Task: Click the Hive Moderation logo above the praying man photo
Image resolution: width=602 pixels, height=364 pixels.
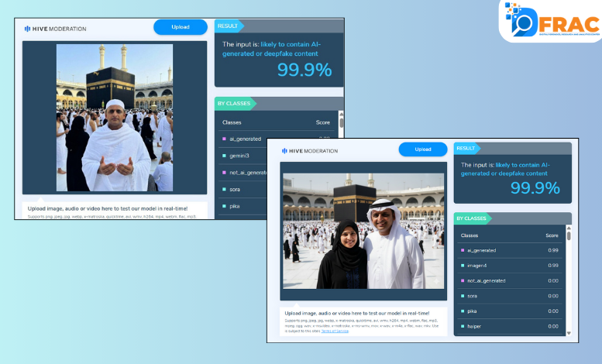Action: pos(55,29)
